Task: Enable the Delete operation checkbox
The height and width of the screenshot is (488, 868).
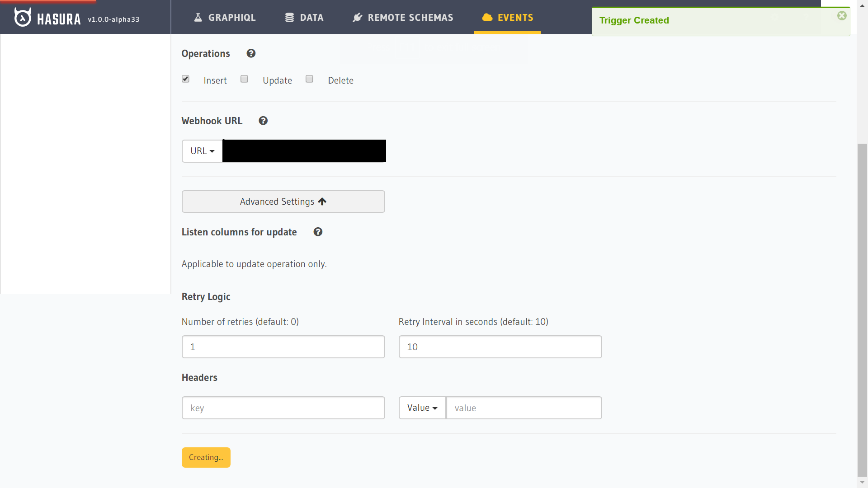Action: 309,79
